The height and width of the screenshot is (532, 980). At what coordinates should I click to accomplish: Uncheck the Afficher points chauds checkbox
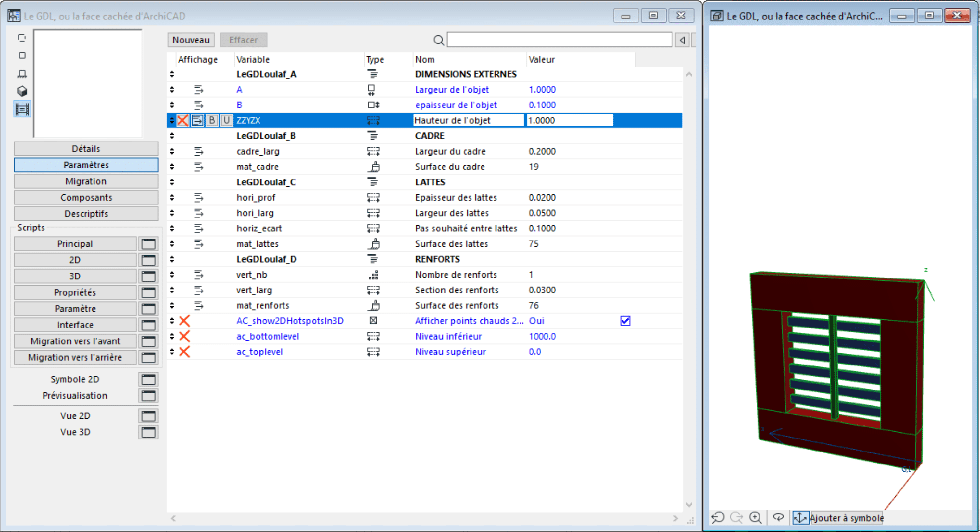(x=625, y=321)
